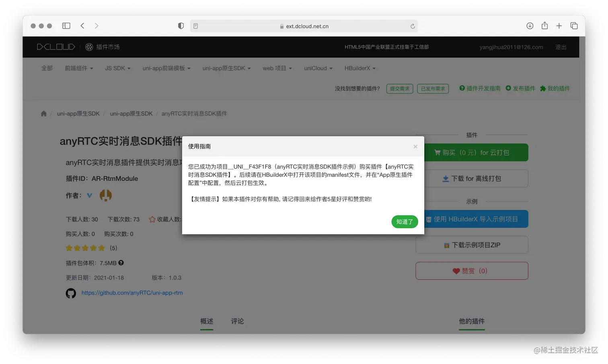Click the author avatar image
608x364 pixels.
click(106, 195)
